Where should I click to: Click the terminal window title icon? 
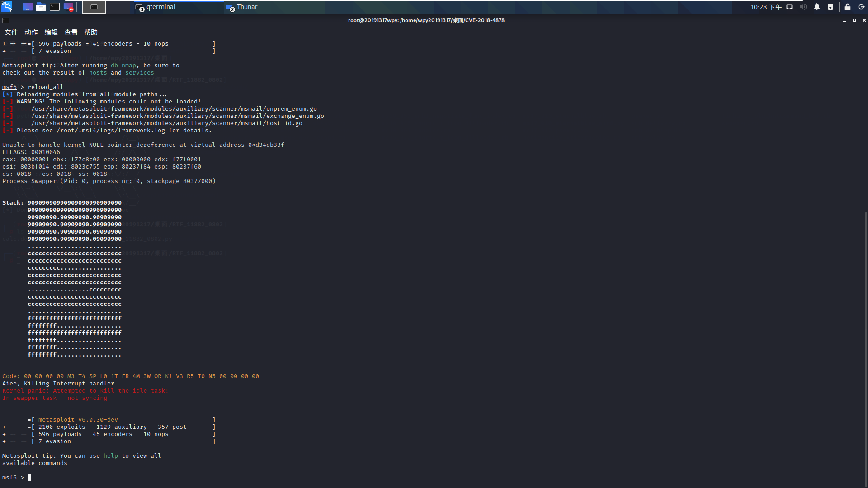click(x=6, y=20)
